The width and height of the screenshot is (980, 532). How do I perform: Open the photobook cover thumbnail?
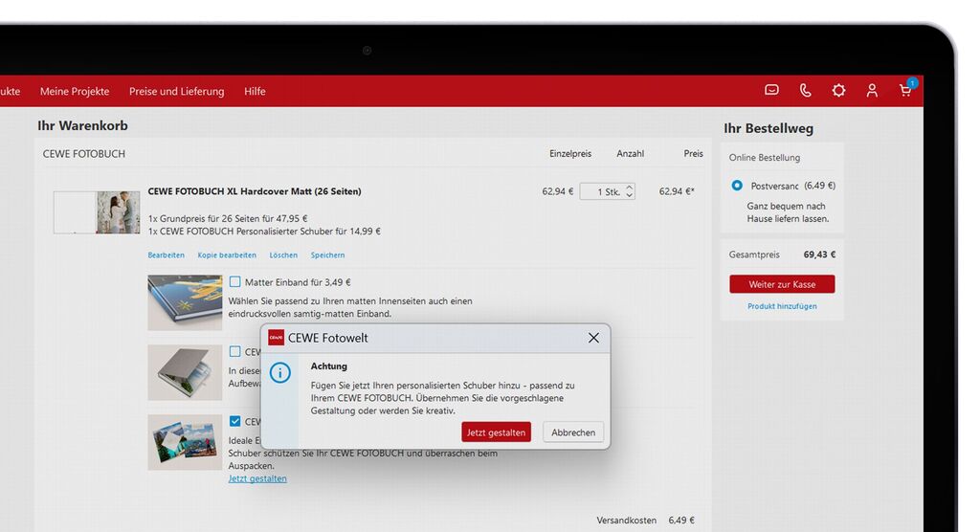97,212
